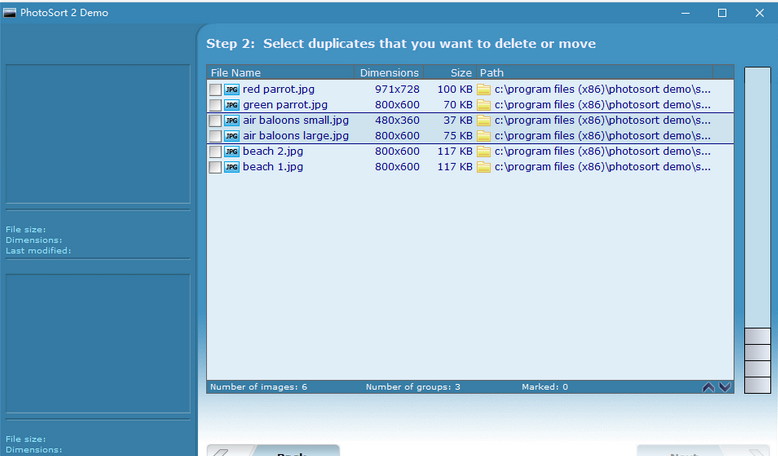
Task: Select JPG icon for air baloons small.jpg
Action: 232,120
